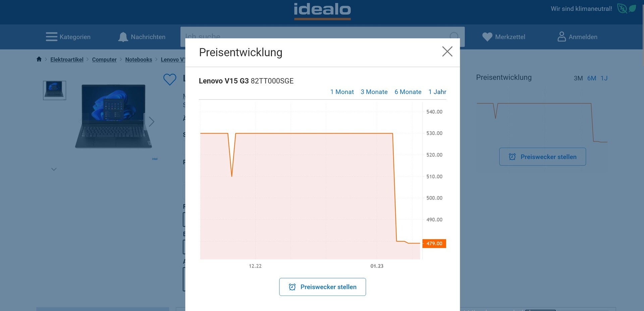Click the search magnifier icon
This screenshot has height=311, width=644.
454,37
